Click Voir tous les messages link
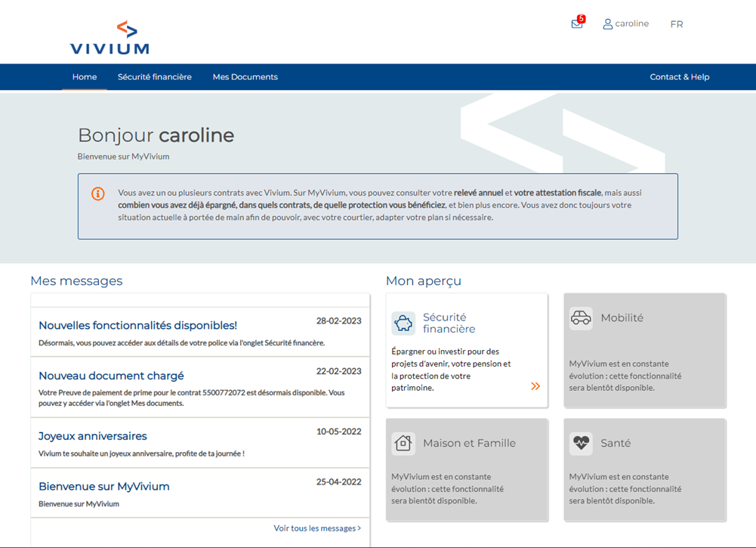This screenshot has width=756, height=548. click(317, 528)
